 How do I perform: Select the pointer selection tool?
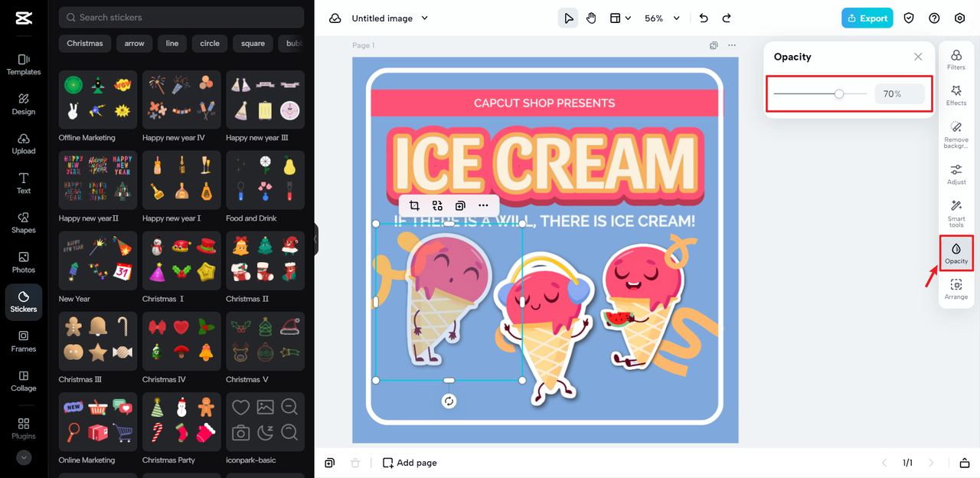(x=567, y=18)
